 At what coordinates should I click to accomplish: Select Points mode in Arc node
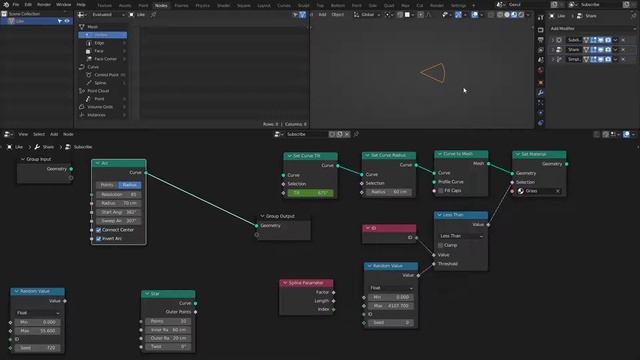[107, 185]
